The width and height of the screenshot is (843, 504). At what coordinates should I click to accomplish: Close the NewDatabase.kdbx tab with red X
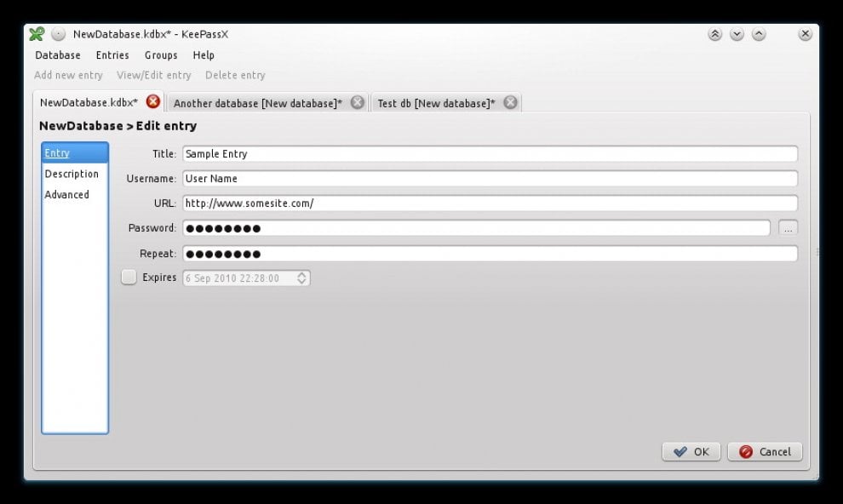coord(153,101)
